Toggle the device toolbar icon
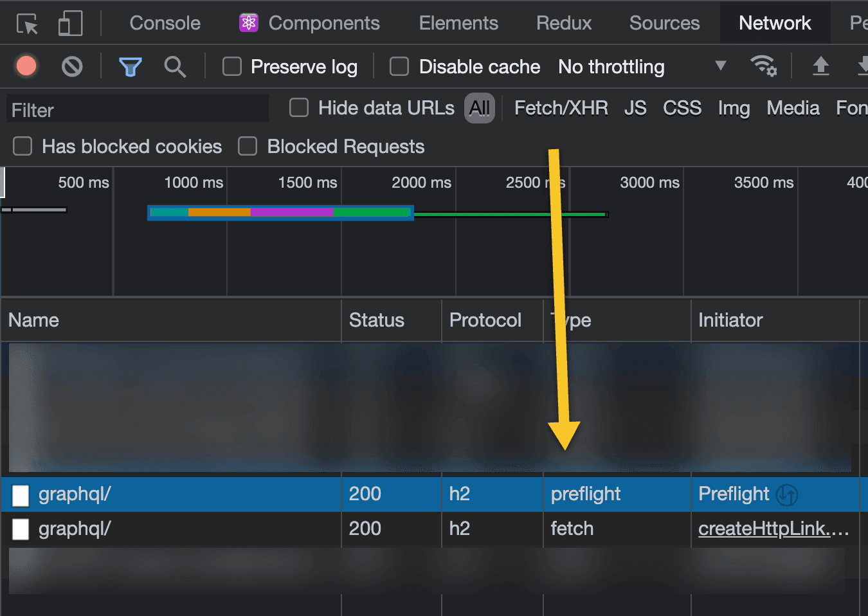Image resolution: width=868 pixels, height=616 pixels. point(70,24)
